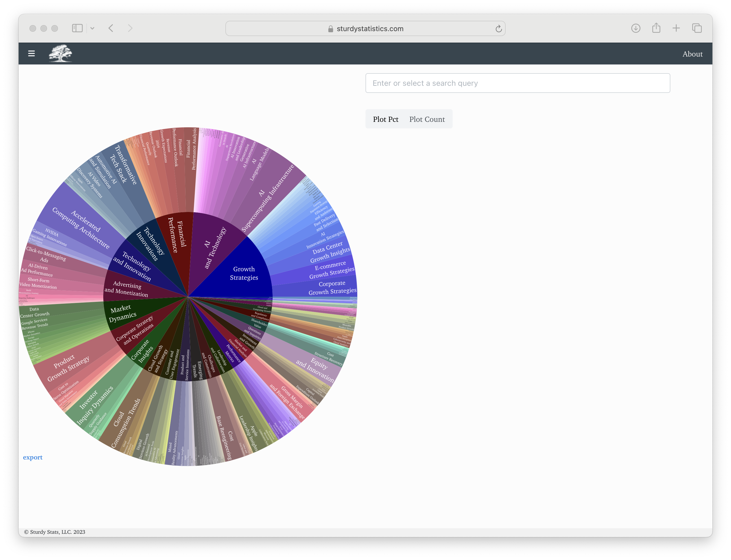Navigate back with the browser back arrow
The width and height of the screenshot is (731, 560).
pos(111,28)
